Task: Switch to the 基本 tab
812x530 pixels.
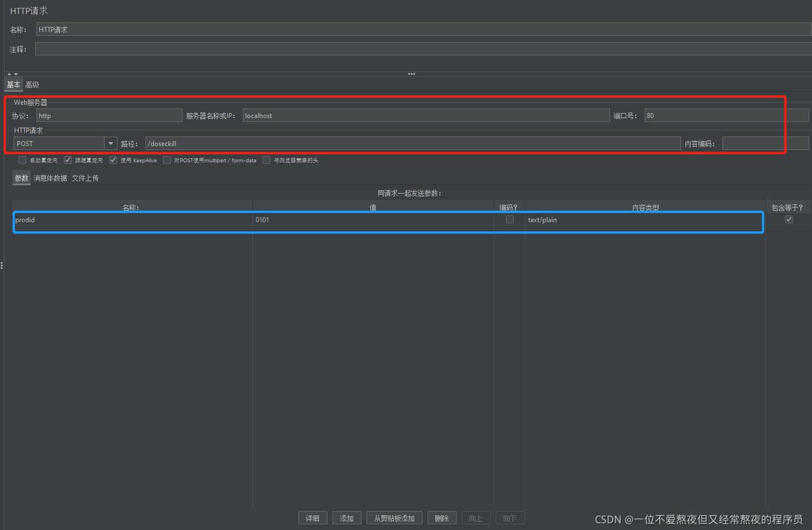Action: pyautogui.click(x=13, y=85)
